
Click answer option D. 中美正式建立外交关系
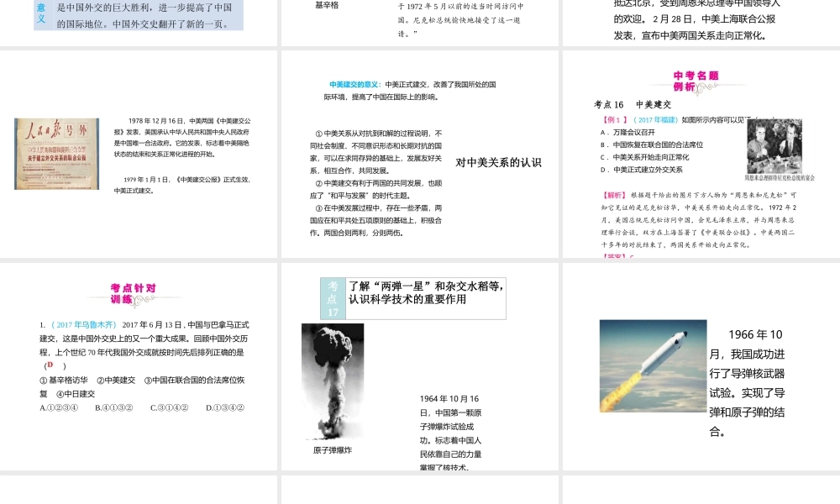pyautogui.click(x=641, y=170)
